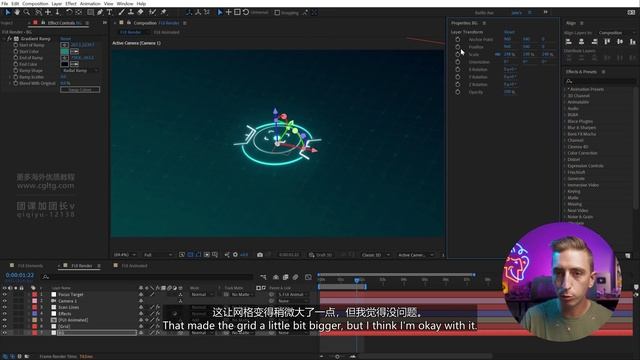Hide the Camera 1 layer

pos(4,301)
